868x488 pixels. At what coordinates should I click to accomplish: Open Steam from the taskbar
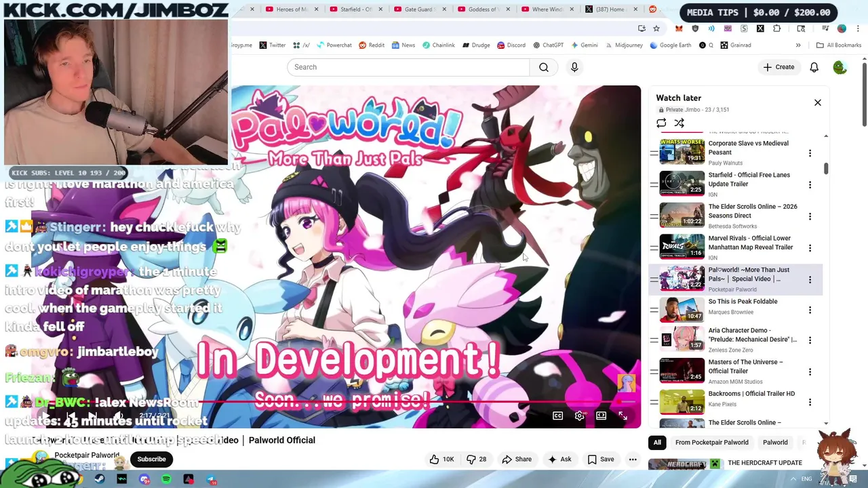click(x=99, y=480)
